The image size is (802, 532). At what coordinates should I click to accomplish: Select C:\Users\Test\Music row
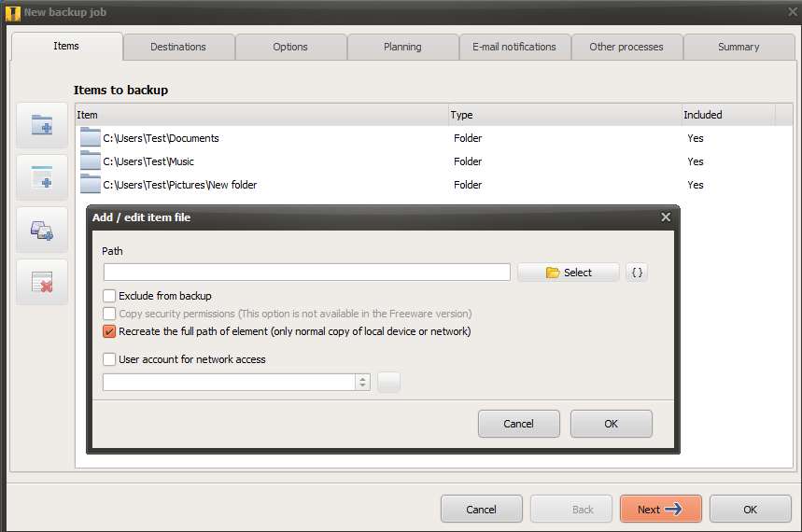point(434,161)
